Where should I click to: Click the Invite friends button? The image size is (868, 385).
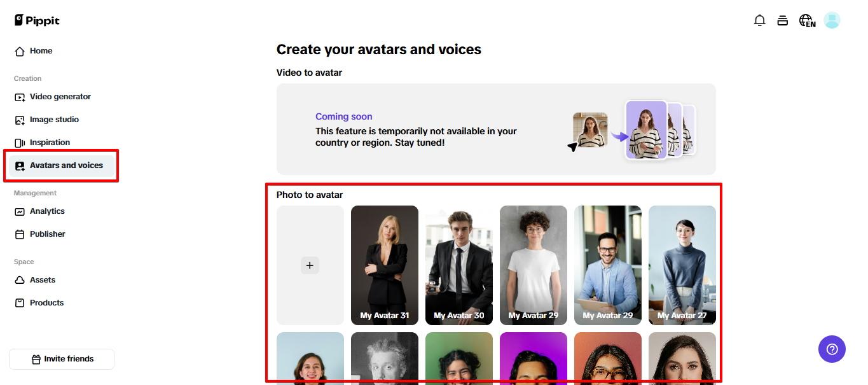click(x=61, y=359)
